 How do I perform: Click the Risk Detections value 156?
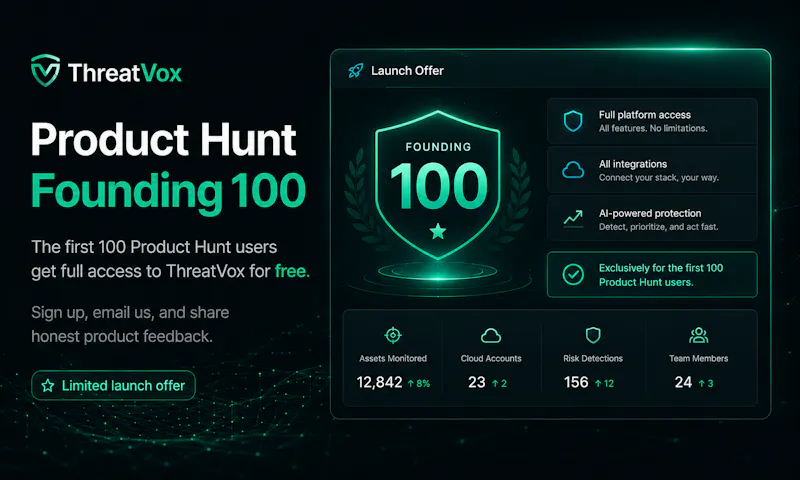(x=576, y=382)
